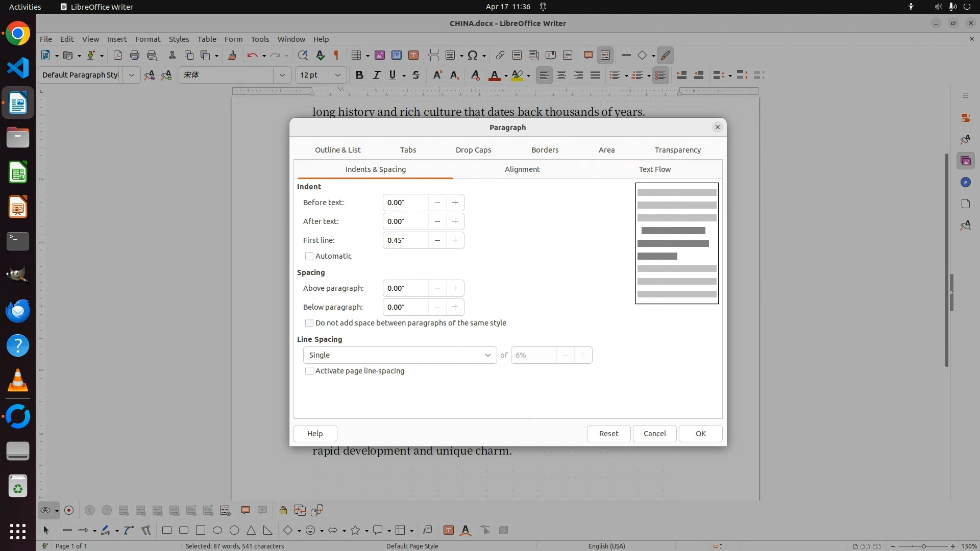Click the OK button

(700, 434)
